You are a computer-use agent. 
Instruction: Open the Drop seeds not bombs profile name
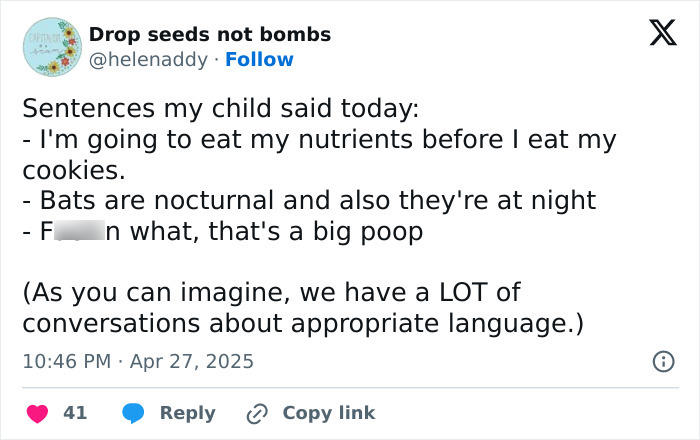click(x=210, y=35)
